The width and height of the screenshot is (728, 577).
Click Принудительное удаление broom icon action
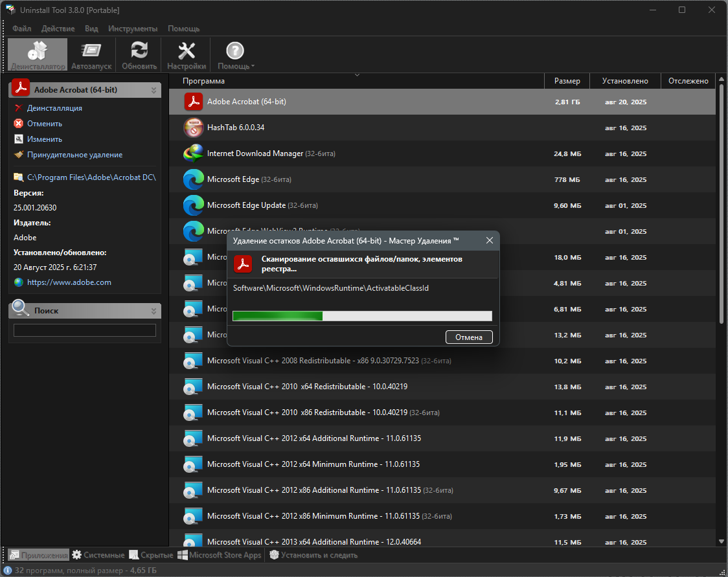(18, 155)
